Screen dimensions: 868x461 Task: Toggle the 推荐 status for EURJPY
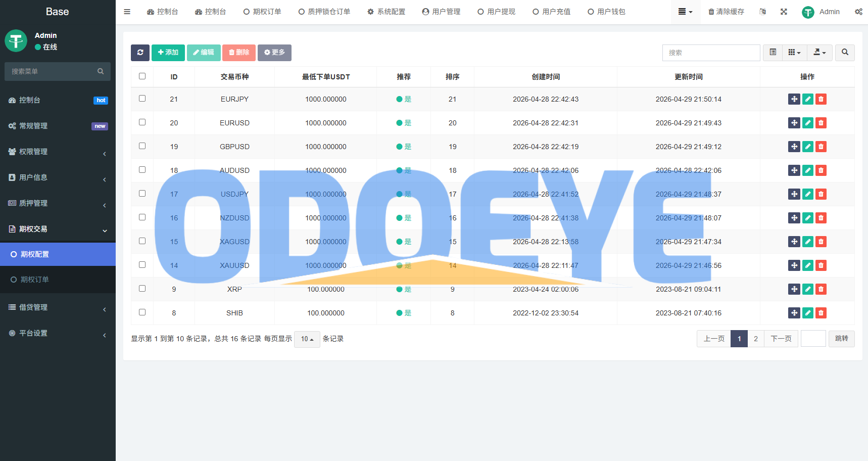[404, 99]
